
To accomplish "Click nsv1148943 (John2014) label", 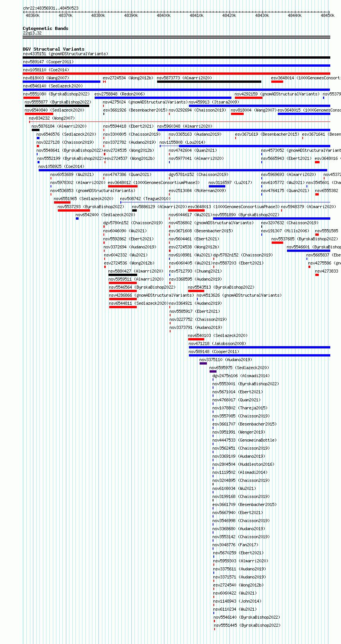I will (237, 601).
